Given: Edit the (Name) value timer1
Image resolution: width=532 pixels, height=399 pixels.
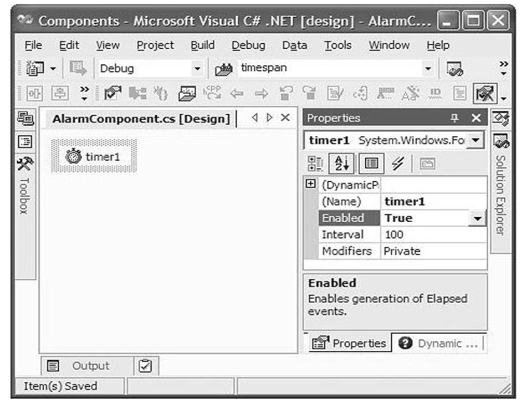Looking at the screenshot, I should point(433,202).
